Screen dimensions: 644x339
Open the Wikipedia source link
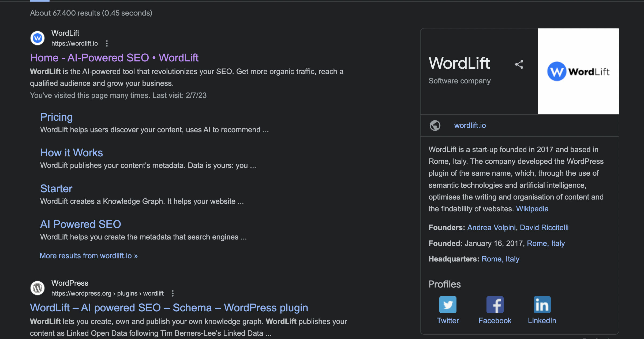[x=532, y=209]
